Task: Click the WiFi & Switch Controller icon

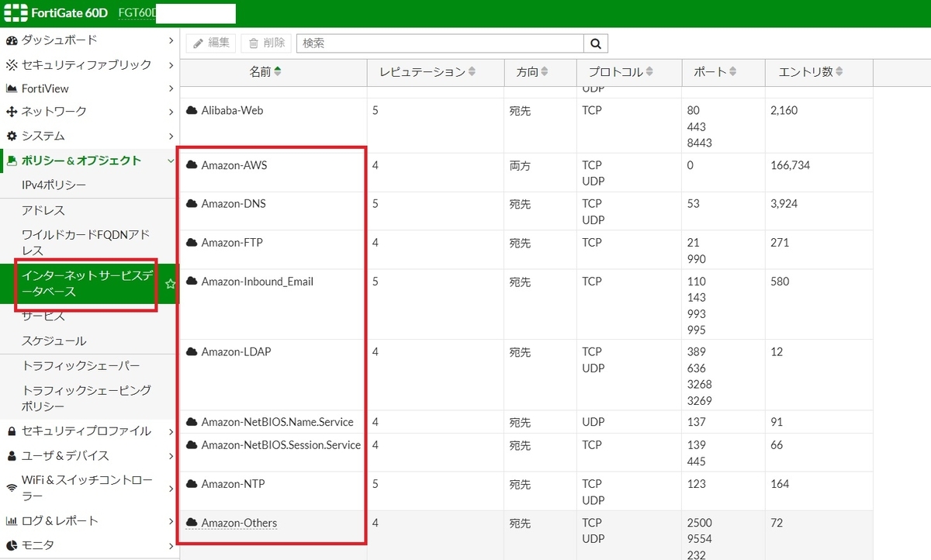Action: pos(12,488)
